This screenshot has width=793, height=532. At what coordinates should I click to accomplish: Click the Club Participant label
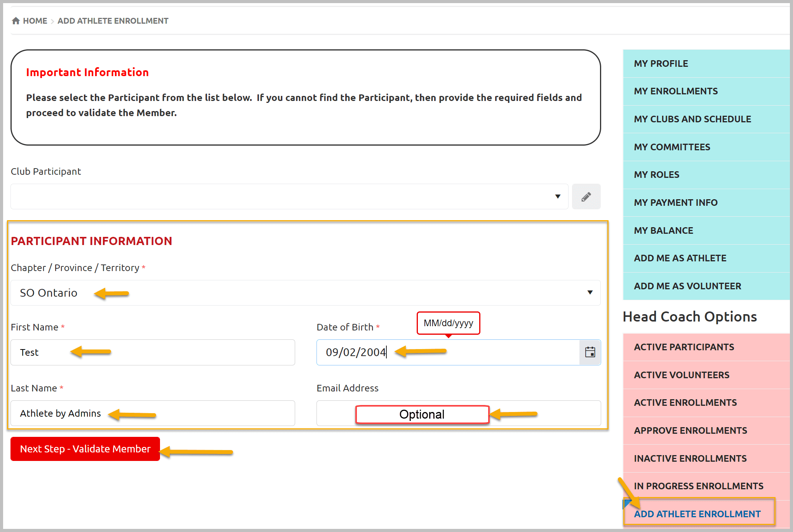[x=46, y=172]
